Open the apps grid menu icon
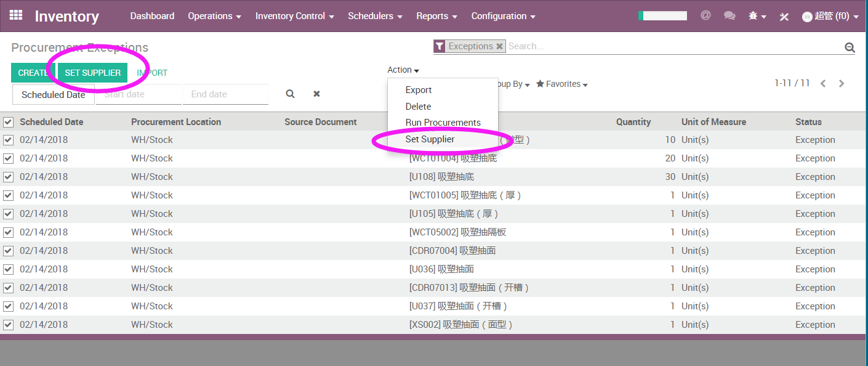 click(16, 15)
